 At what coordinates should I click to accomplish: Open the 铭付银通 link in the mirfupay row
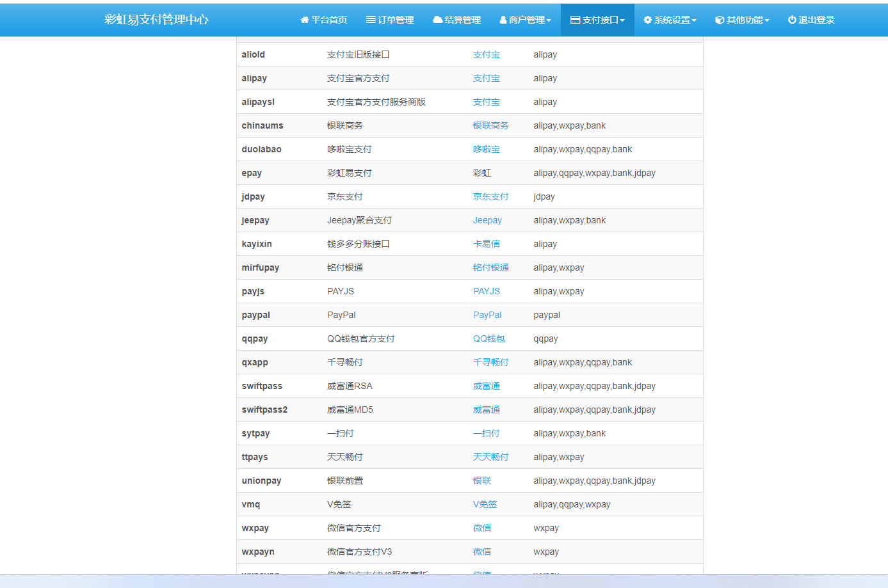pos(491,268)
